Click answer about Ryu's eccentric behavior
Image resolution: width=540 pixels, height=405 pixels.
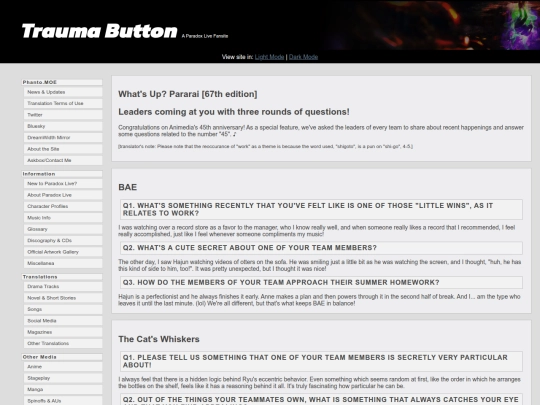319,383
